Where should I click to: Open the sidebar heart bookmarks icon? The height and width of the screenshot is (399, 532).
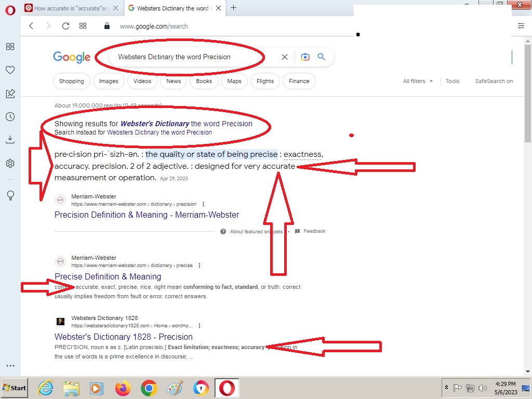coord(10,70)
